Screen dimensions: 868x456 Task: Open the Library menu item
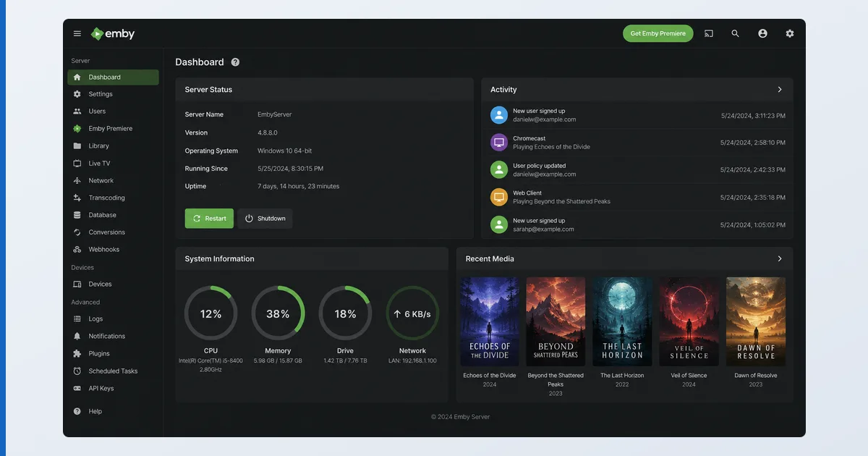(113, 146)
